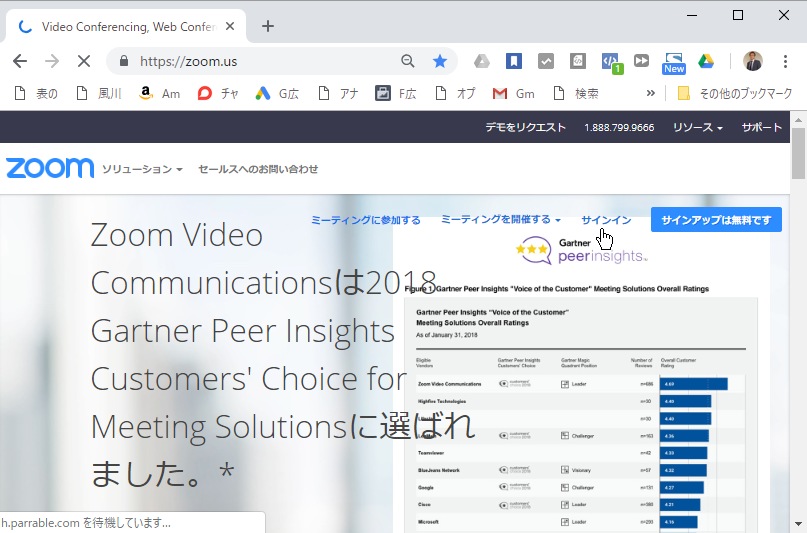
Task: Open the gray Drive-style extension icon
Action: click(x=482, y=61)
